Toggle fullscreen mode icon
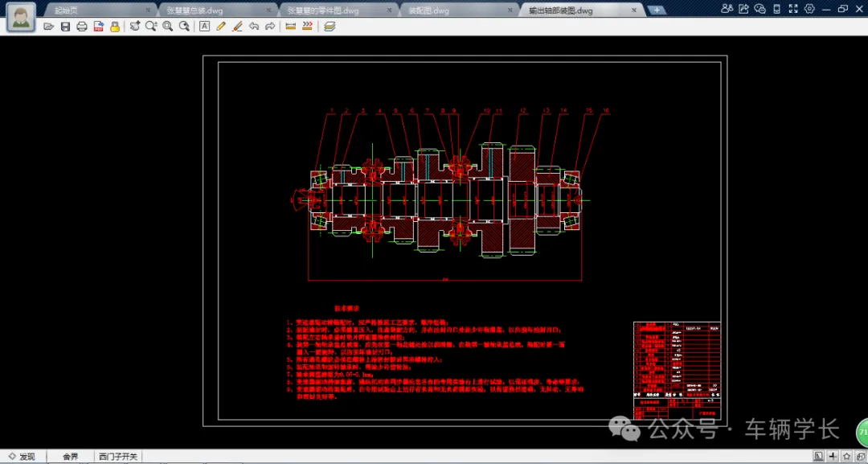868x464 pixels. (x=793, y=8)
